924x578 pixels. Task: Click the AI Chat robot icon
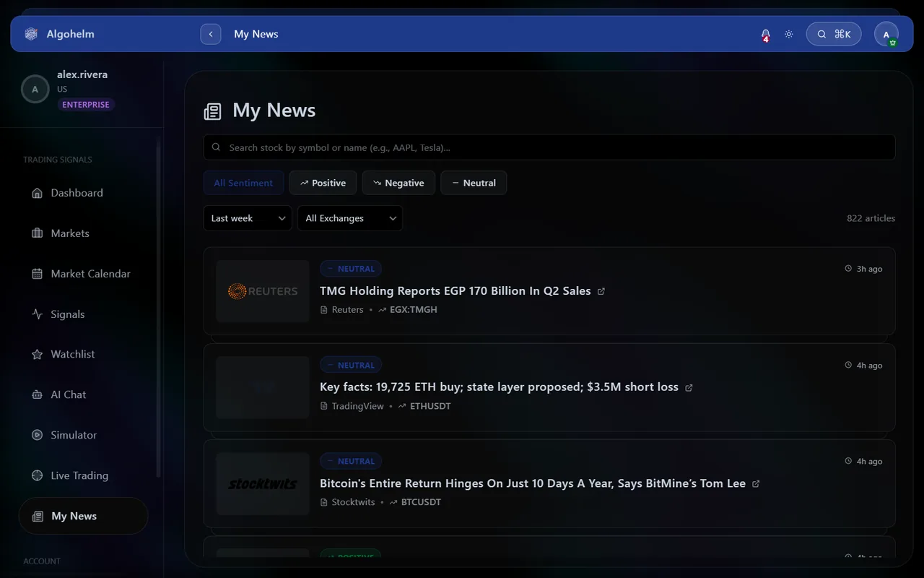click(x=38, y=394)
